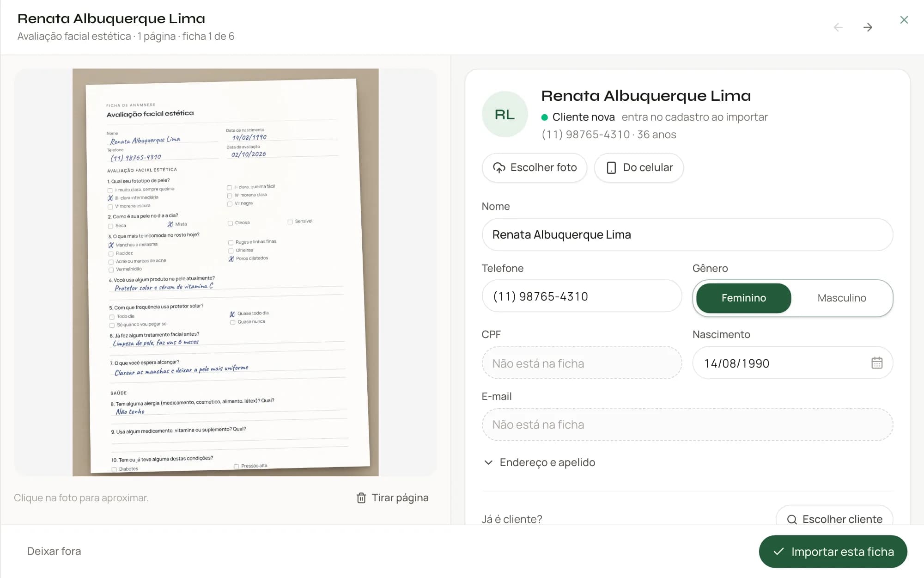Expand Endereço e apelido section

point(539,462)
